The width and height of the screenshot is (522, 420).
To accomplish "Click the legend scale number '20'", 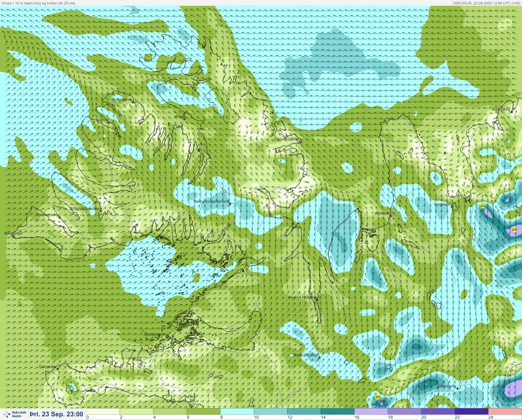I will point(424,417).
